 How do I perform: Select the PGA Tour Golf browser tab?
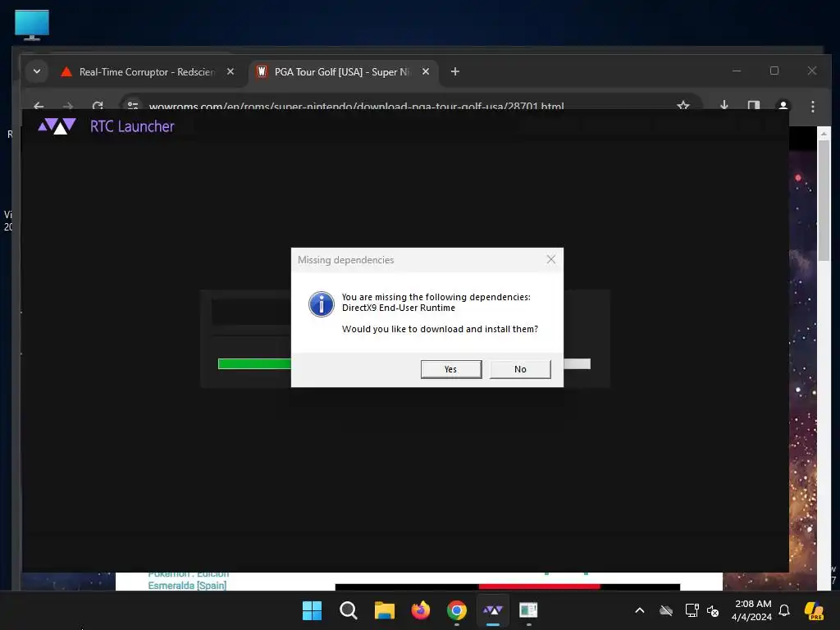pyautogui.click(x=342, y=72)
